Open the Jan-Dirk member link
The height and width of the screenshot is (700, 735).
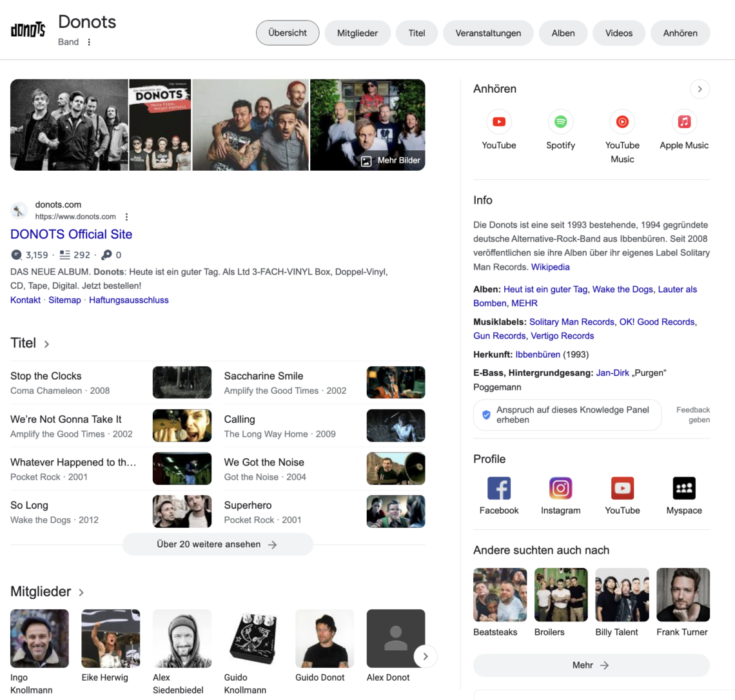pyautogui.click(x=612, y=373)
